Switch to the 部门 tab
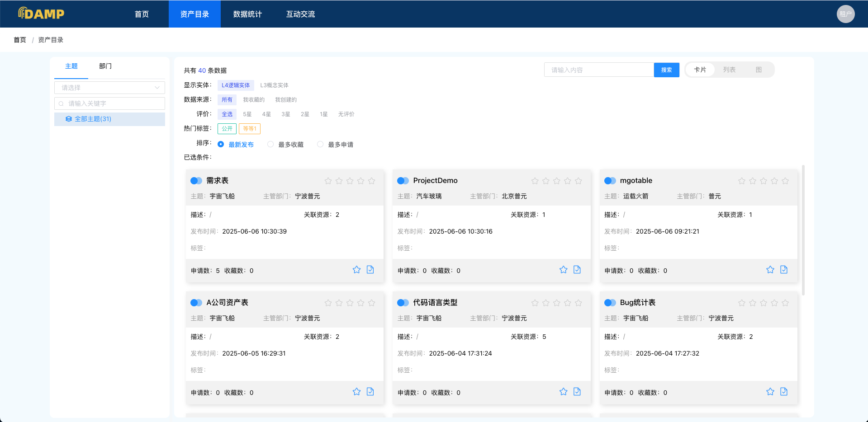The height and width of the screenshot is (422, 868). [x=105, y=66]
